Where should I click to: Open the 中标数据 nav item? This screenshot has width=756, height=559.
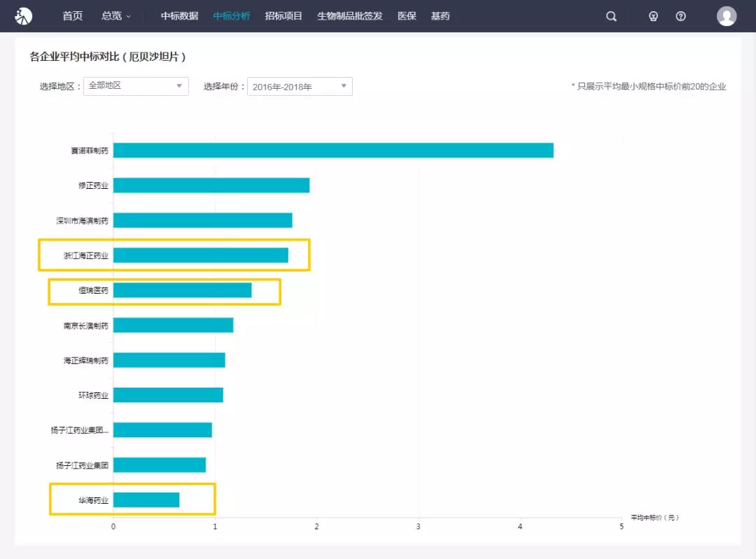click(x=179, y=16)
